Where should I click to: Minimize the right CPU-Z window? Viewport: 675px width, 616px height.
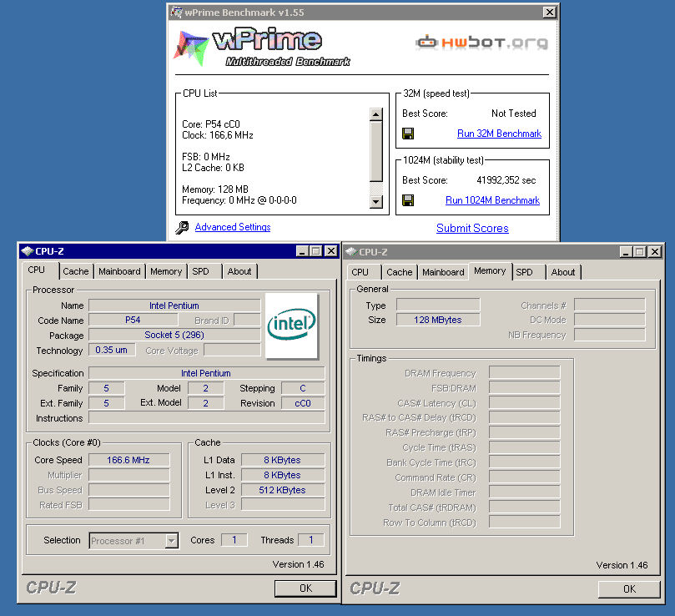click(x=626, y=252)
